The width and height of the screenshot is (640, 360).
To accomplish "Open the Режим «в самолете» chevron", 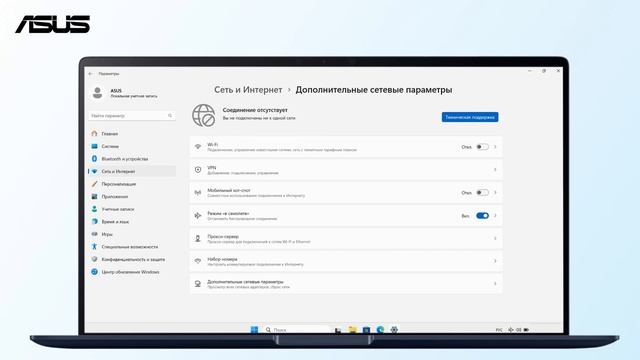I will coord(495,216).
